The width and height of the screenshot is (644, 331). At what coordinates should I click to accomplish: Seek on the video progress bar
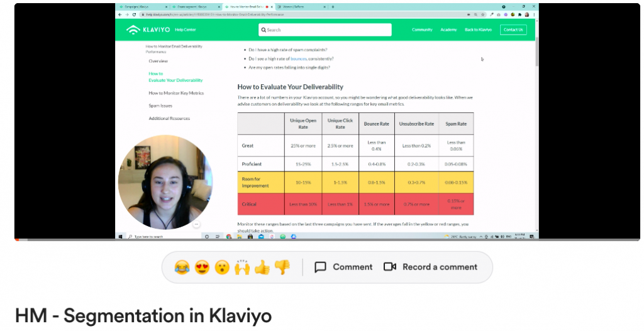pyautogui.click(x=327, y=239)
